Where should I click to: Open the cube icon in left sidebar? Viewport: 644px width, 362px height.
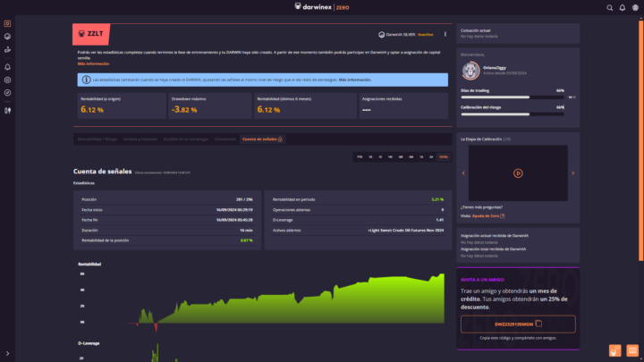(7, 37)
